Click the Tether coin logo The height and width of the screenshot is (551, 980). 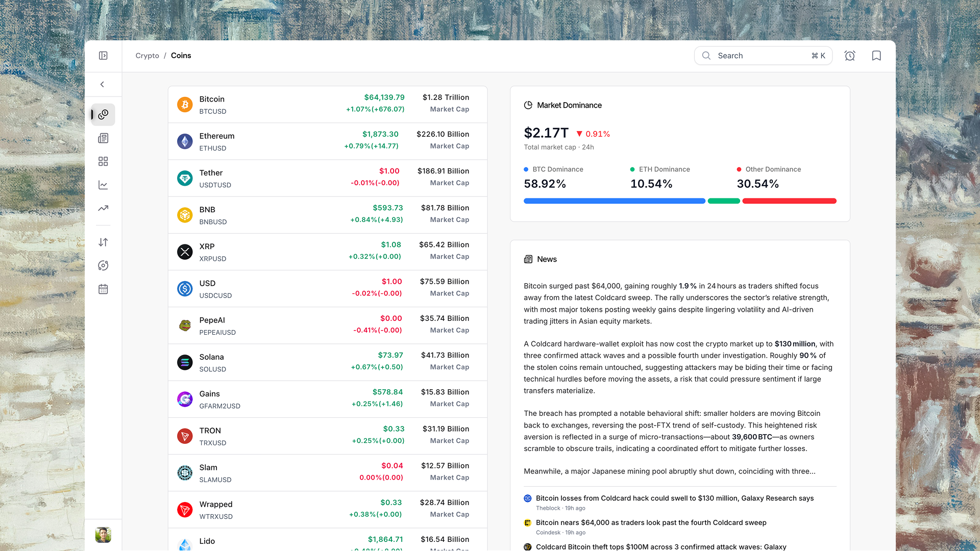point(185,178)
